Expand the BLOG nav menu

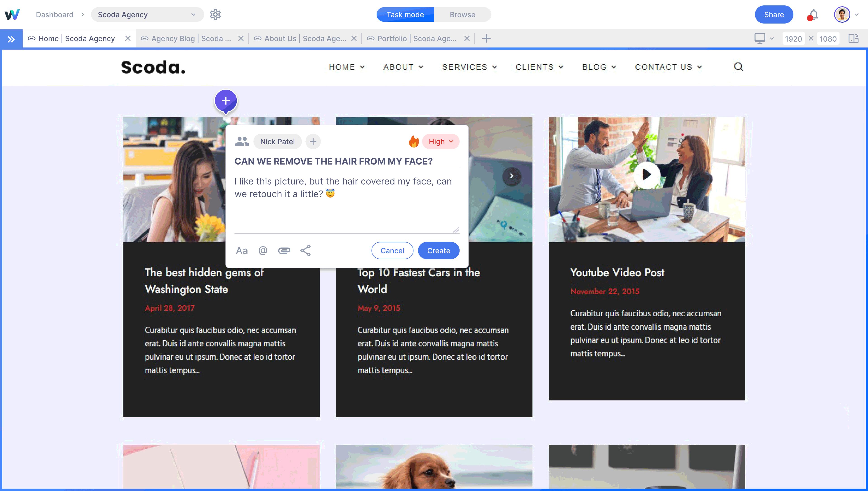click(599, 67)
